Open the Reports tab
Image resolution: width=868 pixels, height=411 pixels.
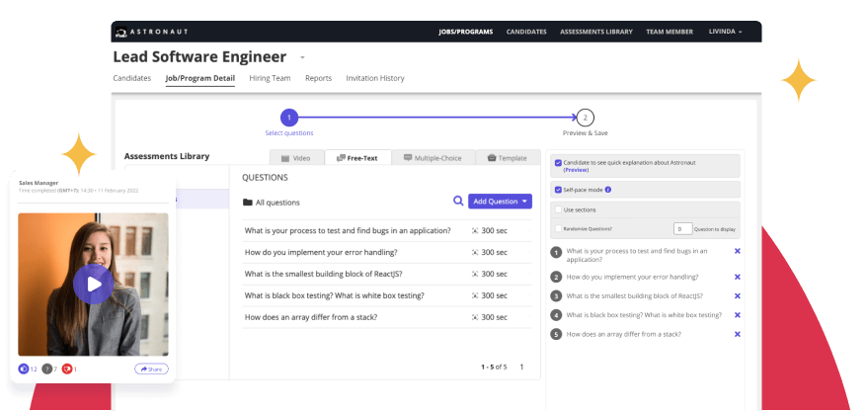point(318,78)
